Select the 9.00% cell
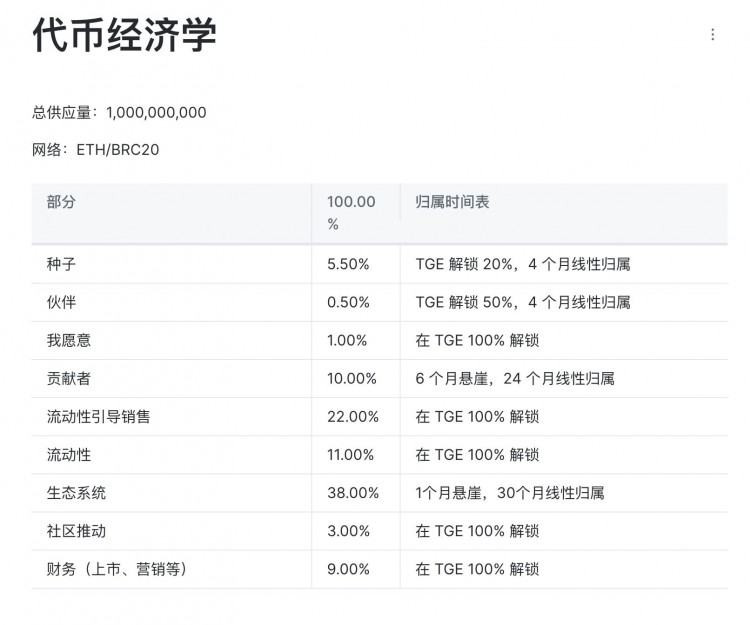Viewport: 750px width, 625px height. [348, 569]
